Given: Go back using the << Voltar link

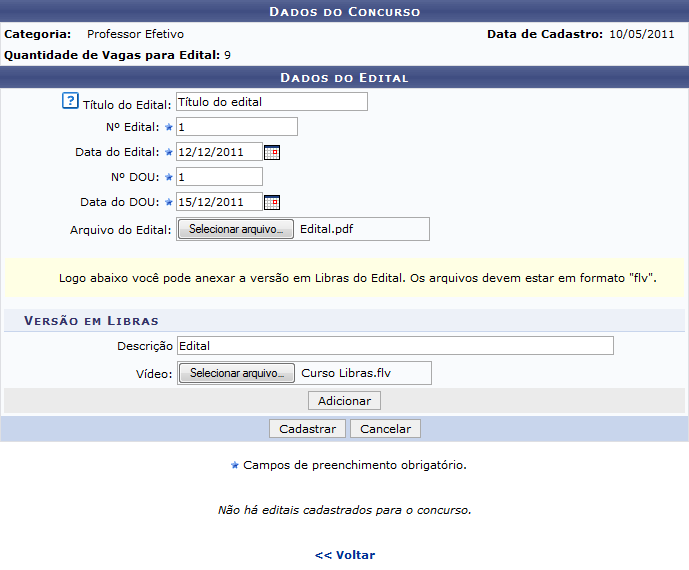Looking at the screenshot, I should [x=345, y=555].
